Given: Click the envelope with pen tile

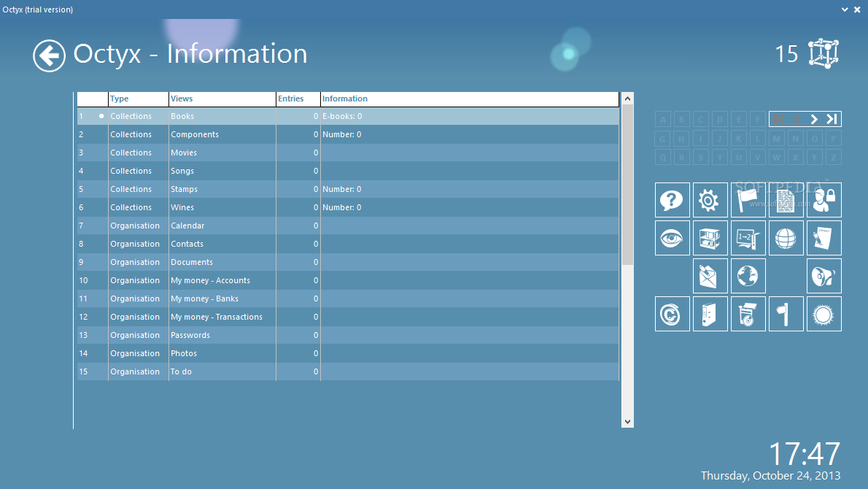Looking at the screenshot, I should (x=710, y=276).
